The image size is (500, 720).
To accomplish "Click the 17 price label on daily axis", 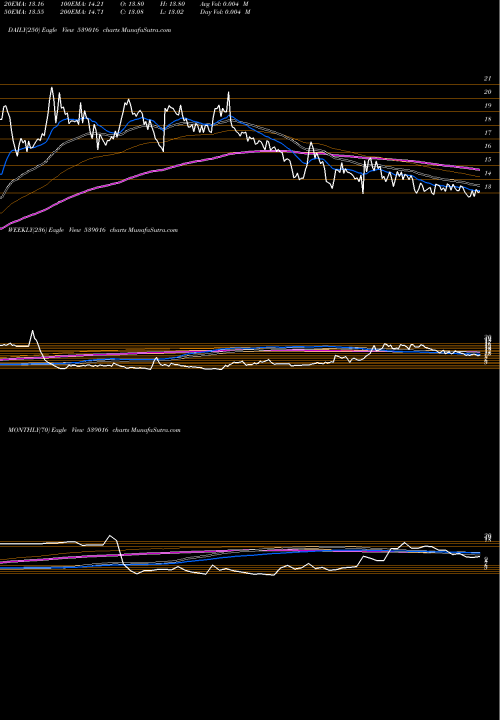I will tap(487, 133).
